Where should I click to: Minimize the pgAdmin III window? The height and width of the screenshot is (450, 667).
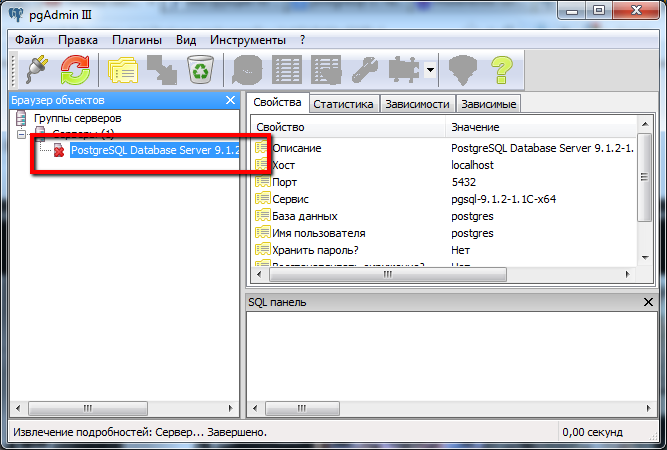click(572, 10)
